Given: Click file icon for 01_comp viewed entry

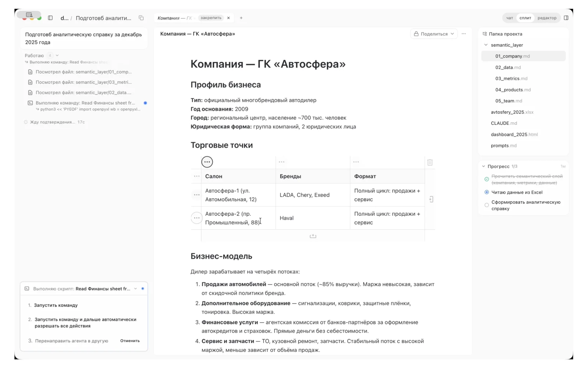Looking at the screenshot, I should 30,72.
